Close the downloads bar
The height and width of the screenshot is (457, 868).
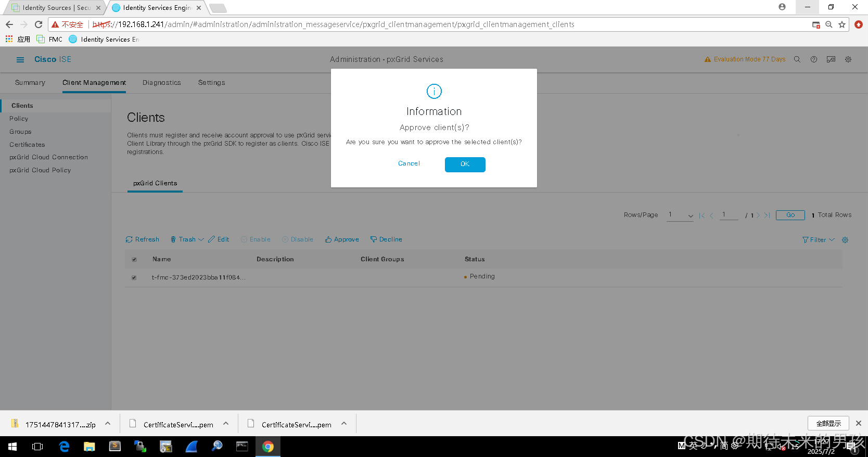click(859, 423)
